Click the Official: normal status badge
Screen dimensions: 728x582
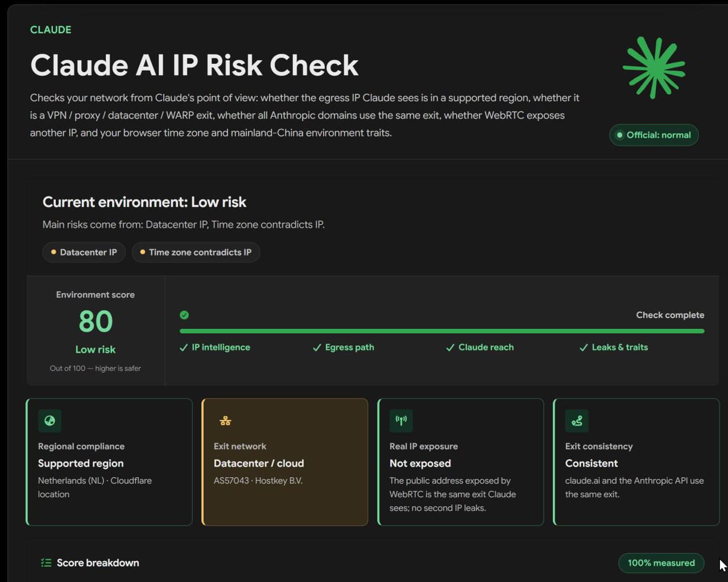pyautogui.click(x=654, y=135)
